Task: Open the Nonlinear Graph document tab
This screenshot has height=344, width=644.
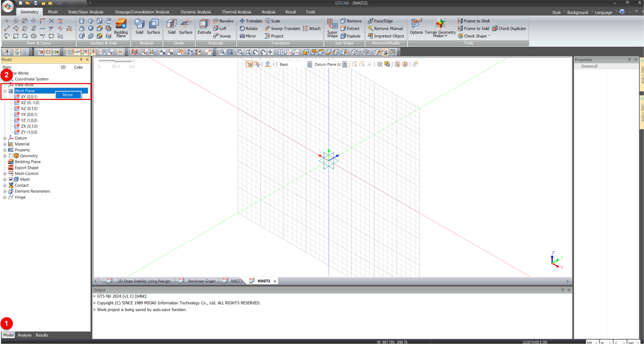Action: click(x=198, y=281)
